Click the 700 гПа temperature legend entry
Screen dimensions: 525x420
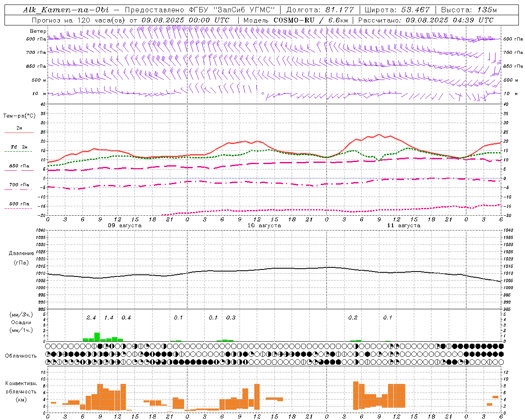click(x=19, y=185)
